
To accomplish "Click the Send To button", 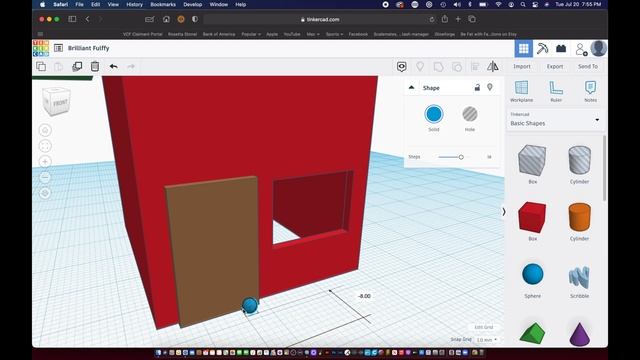I will pos(588,67).
